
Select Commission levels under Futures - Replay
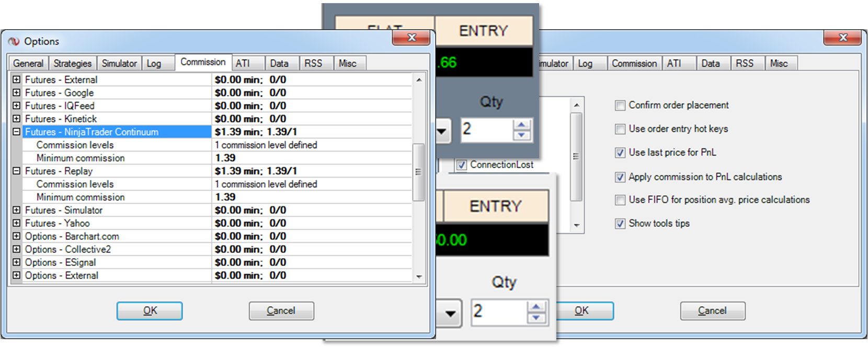[75, 184]
